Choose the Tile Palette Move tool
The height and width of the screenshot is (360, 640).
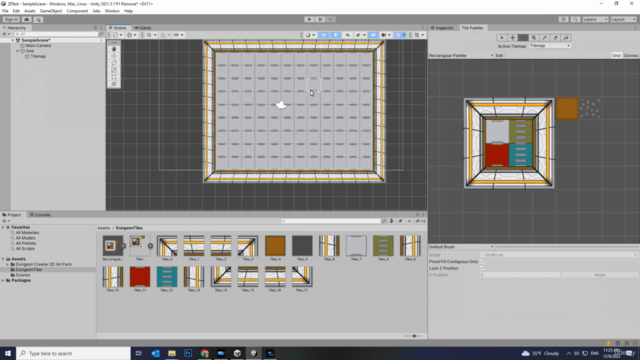[512, 38]
